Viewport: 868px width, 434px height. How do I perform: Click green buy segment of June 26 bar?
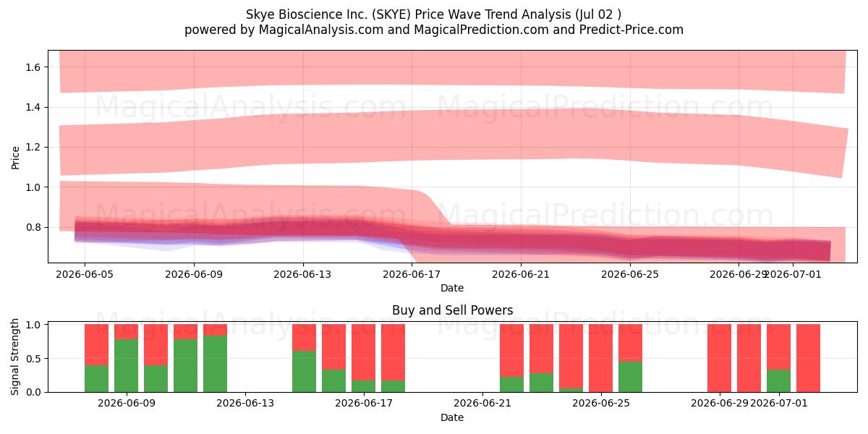point(631,377)
